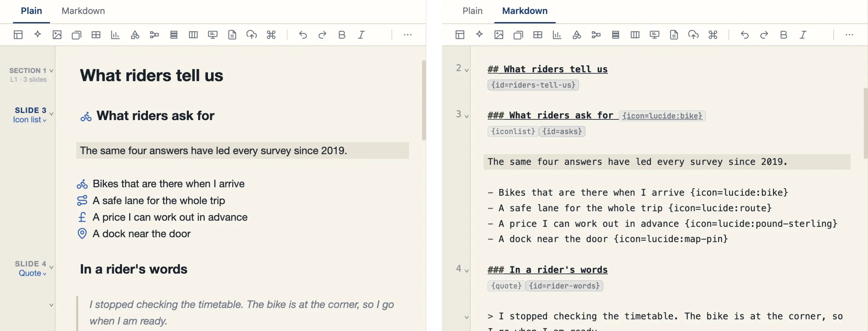Click the {iconlist} attribute tag

(513, 131)
